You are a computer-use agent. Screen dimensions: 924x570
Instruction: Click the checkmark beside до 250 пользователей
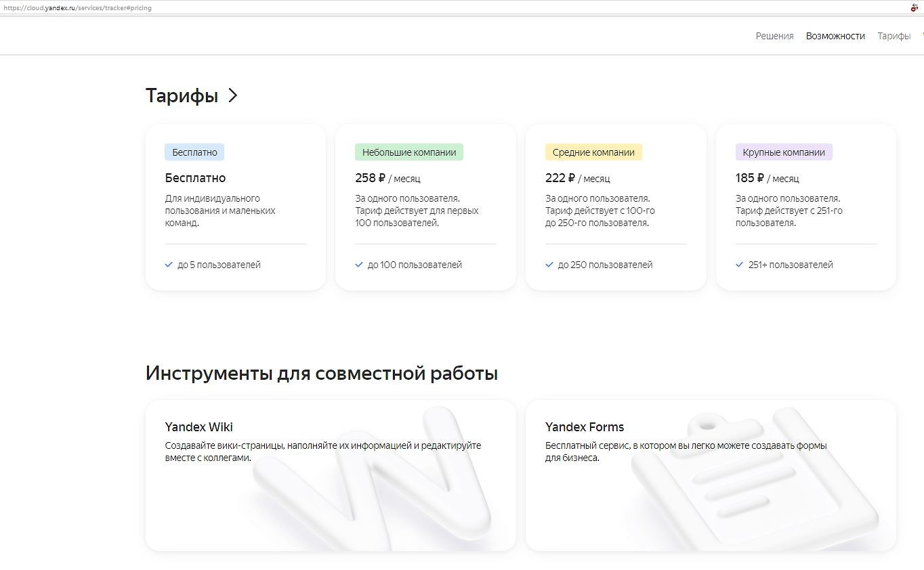click(x=549, y=265)
